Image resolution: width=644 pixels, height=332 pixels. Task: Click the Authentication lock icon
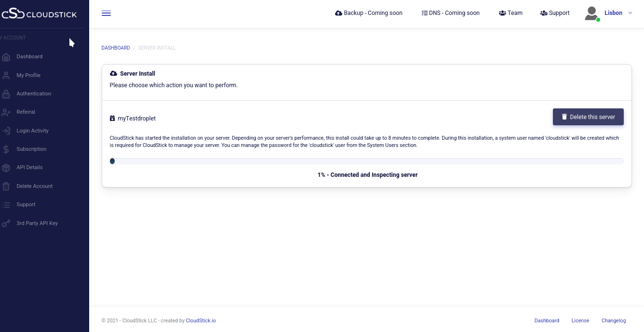click(6, 94)
